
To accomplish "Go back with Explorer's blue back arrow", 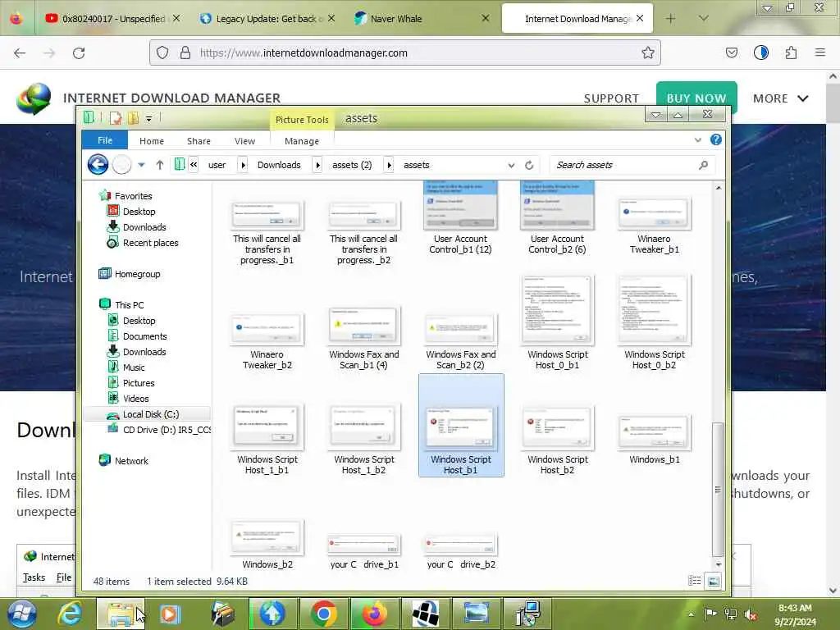I will tap(98, 164).
